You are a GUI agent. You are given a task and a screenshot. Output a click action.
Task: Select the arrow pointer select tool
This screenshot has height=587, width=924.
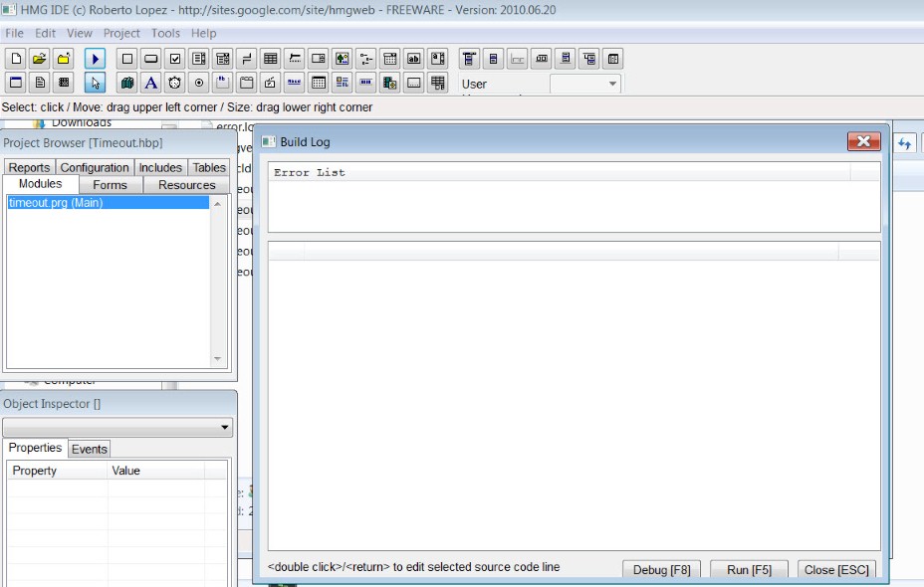coord(95,84)
